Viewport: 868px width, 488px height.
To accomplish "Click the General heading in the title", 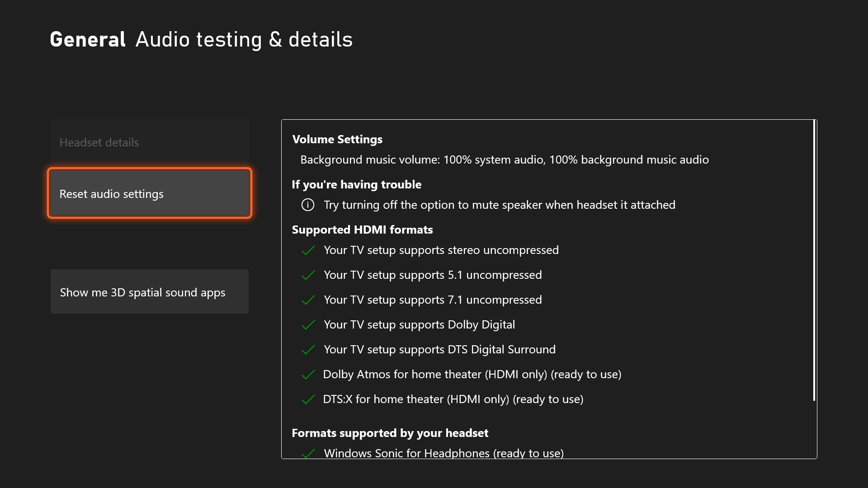I will 88,39.
